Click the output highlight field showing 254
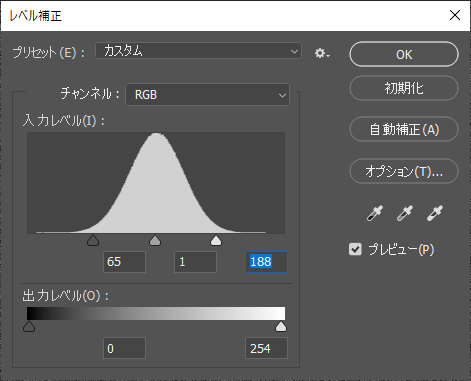The width and height of the screenshot is (471, 381). click(266, 348)
